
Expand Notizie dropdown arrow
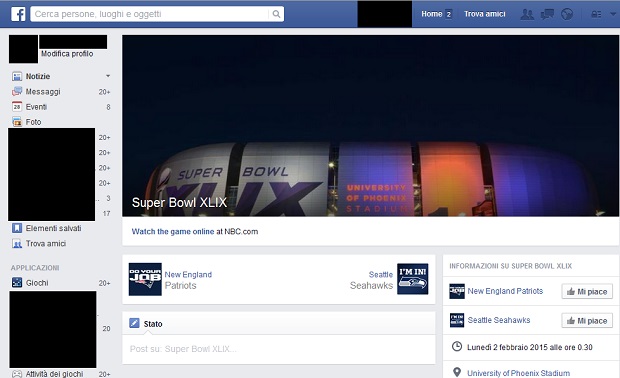click(108, 76)
